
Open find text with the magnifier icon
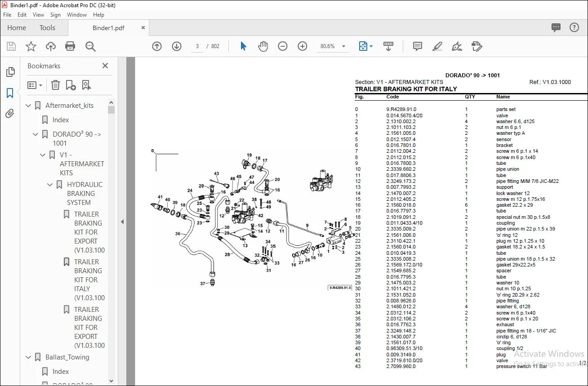coord(90,46)
